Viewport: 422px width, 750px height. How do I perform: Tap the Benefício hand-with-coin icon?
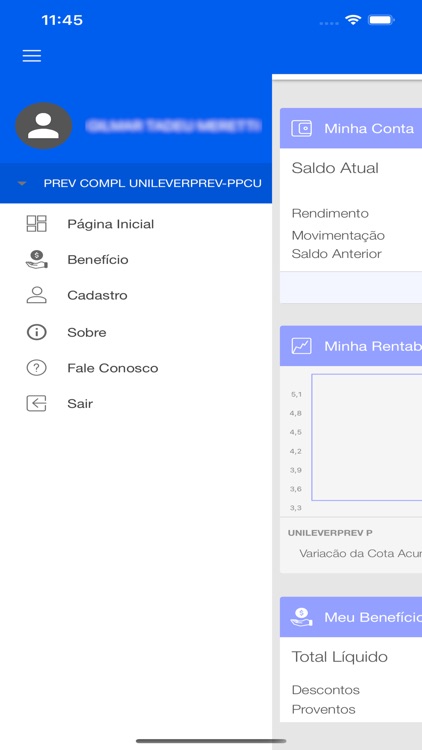point(36,259)
